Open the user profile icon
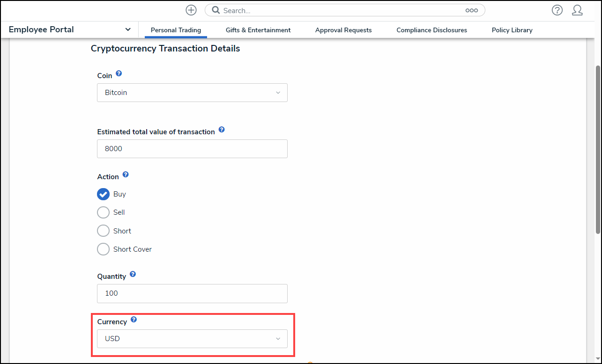 coord(577,10)
